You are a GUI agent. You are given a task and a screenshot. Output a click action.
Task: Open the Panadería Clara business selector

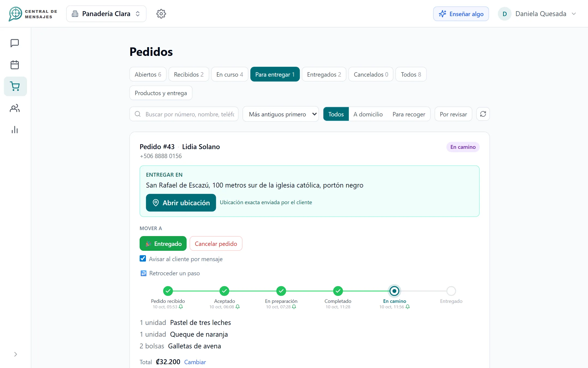pos(106,14)
